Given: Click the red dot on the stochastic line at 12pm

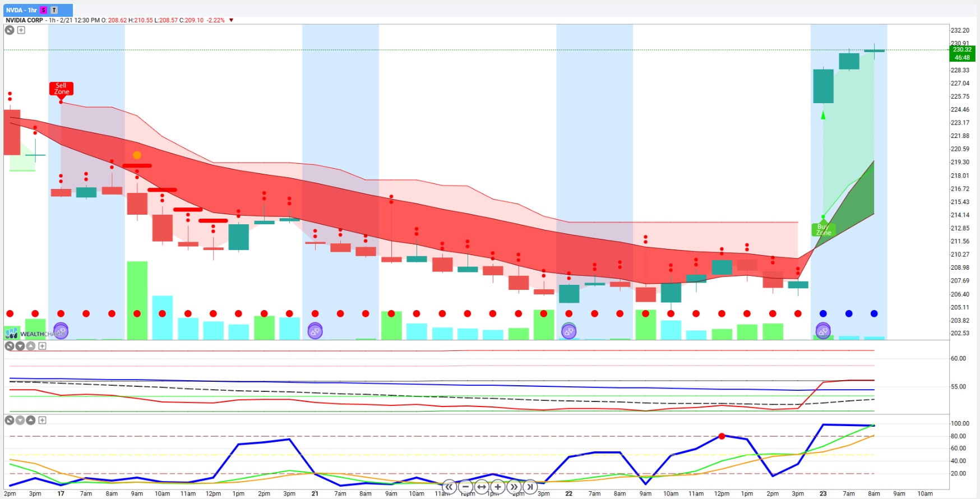Looking at the screenshot, I should tap(722, 436).
